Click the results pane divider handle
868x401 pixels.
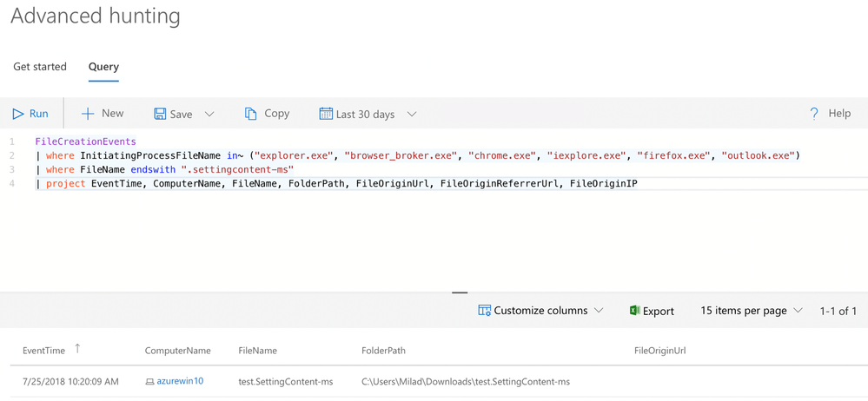(x=460, y=293)
